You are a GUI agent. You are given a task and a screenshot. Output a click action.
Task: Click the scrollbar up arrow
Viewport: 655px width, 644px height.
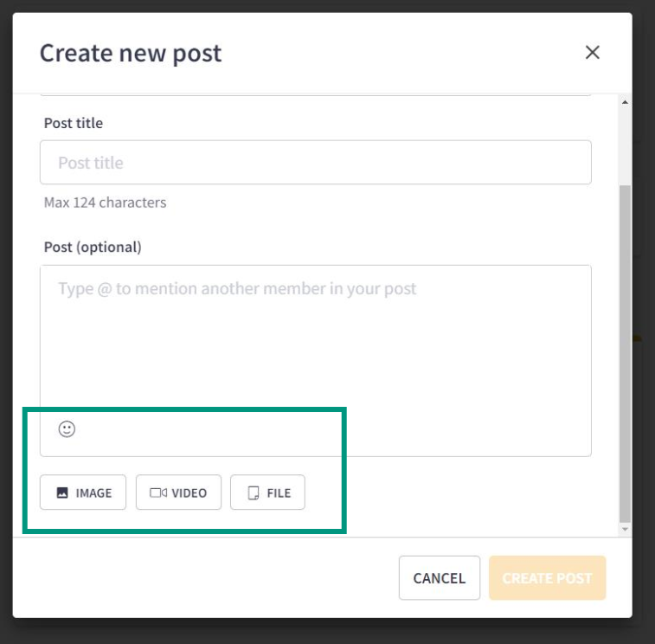(x=625, y=102)
